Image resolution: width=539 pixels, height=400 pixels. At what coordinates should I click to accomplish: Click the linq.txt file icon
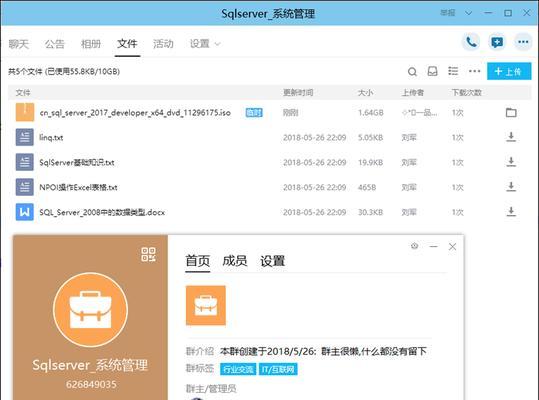pyautogui.click(x=25, y=137)
